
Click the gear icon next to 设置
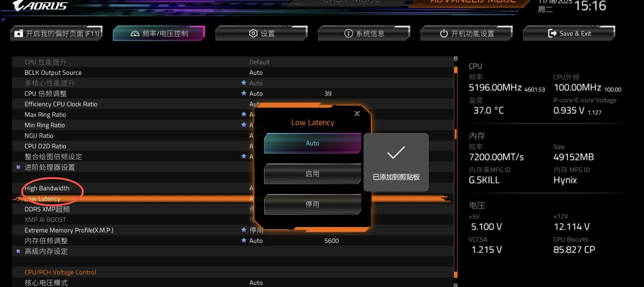coord(253,33)
